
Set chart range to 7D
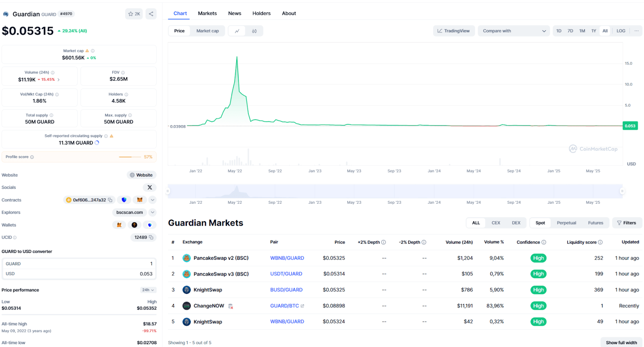[x=570, y=31]
